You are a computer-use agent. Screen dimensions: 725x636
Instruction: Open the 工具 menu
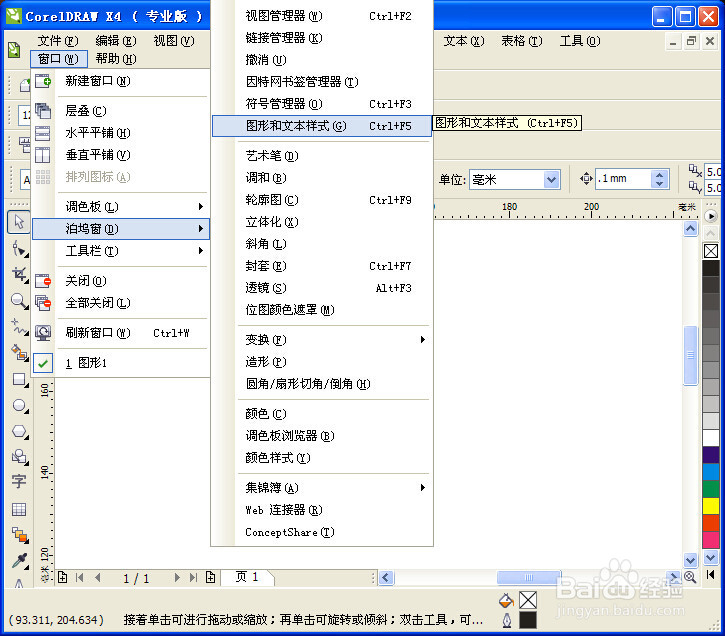tap(580, 41)
